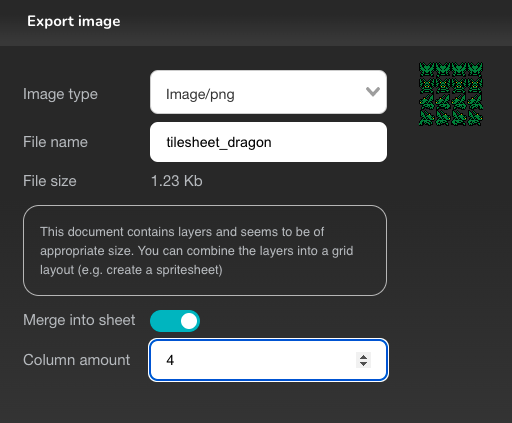
Task: Click the Image type label
Action: click(x=60, y=94)
